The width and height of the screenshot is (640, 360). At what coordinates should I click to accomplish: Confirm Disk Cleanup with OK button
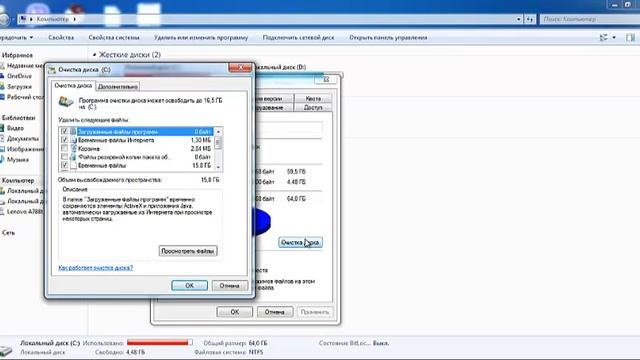tap(189, 286)
